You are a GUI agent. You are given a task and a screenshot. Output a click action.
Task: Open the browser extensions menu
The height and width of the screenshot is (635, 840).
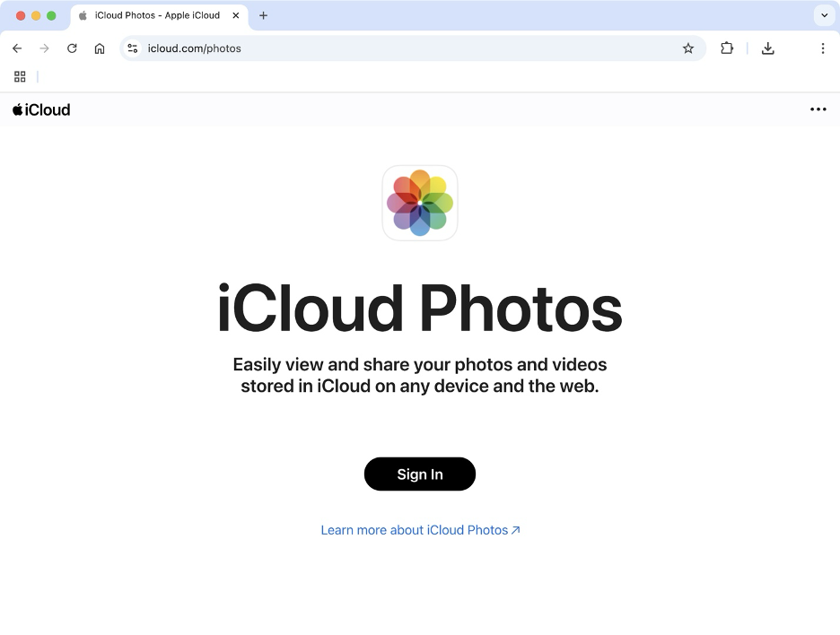727,48
